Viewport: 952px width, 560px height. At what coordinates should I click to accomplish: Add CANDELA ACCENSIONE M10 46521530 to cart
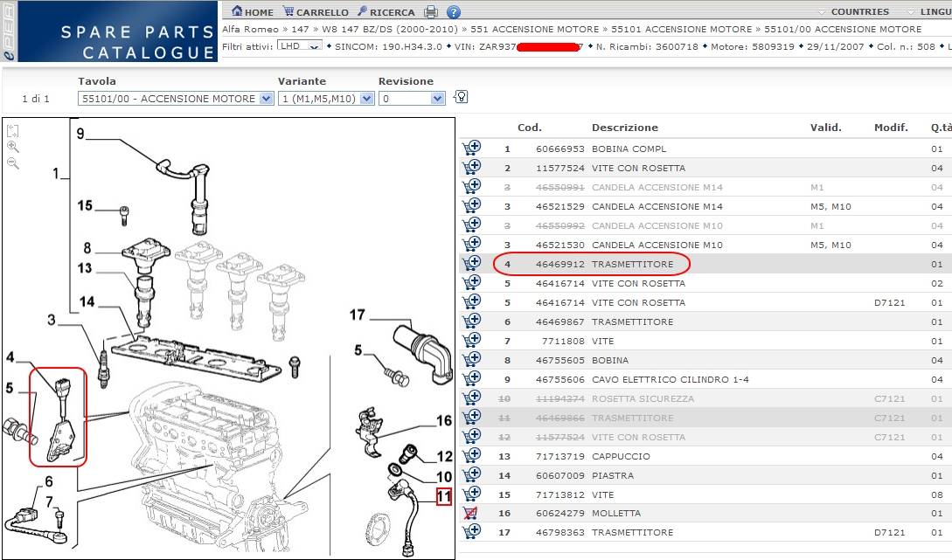click(471, 244)
